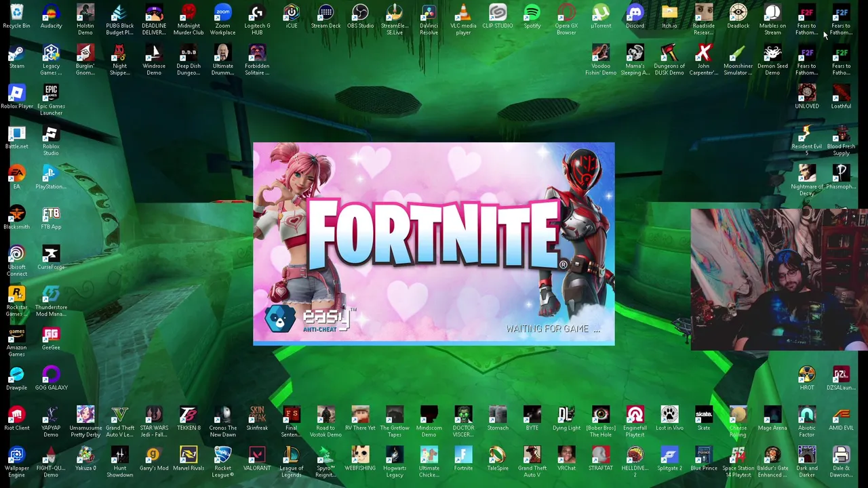Click the Fortnite desktop shortcut icon

coord(463,459)
